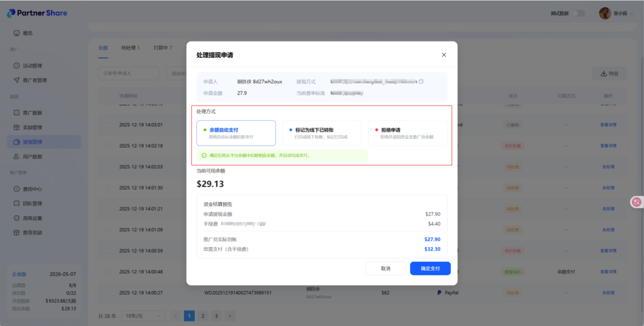The width and height of the screenshot is (644, 326).
Task: Toggle the 测试数据 switch
Action: 578,13
